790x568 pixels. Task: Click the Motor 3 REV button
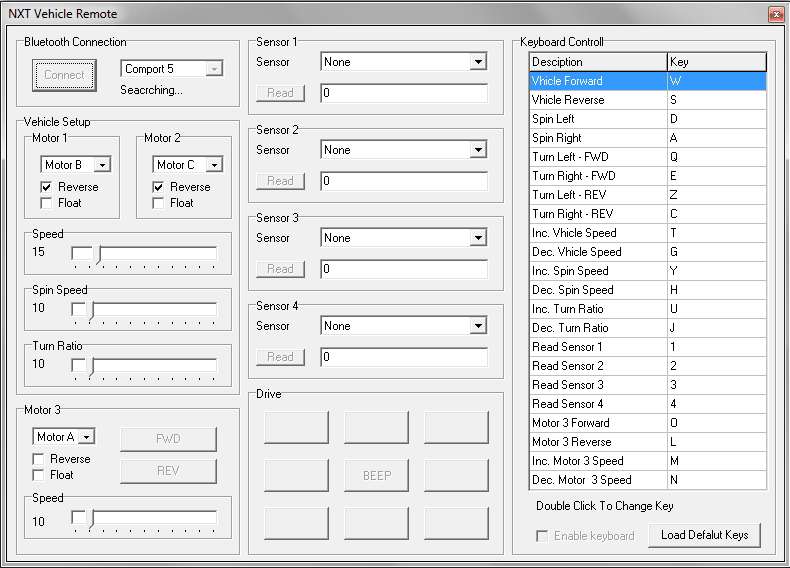tap(168, 471)
